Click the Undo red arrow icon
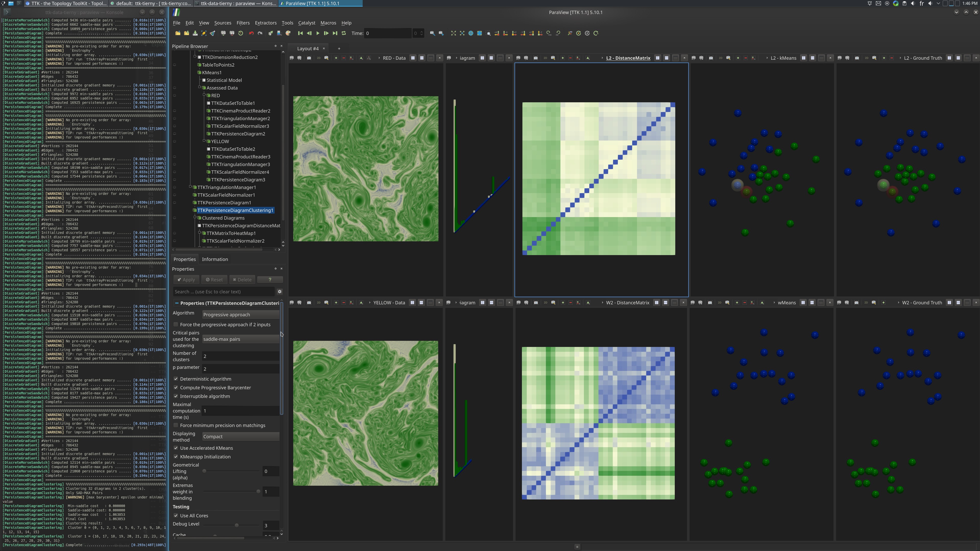Image resolution: width=980 pixels, height=551 pixels. [x=251, y=33]
